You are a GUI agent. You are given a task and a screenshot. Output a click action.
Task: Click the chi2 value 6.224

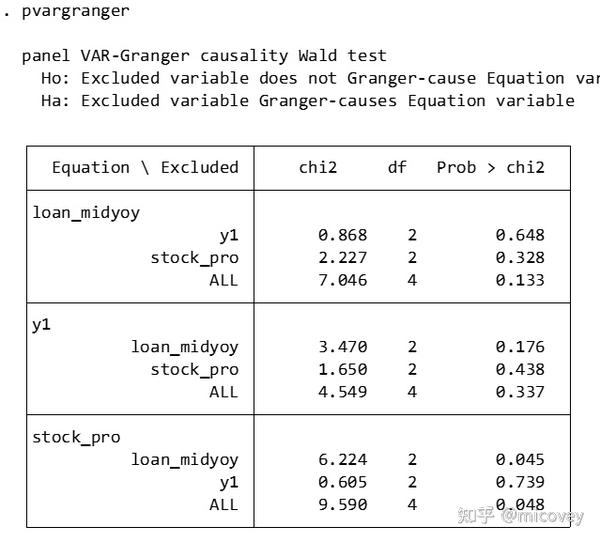point(342,460)
